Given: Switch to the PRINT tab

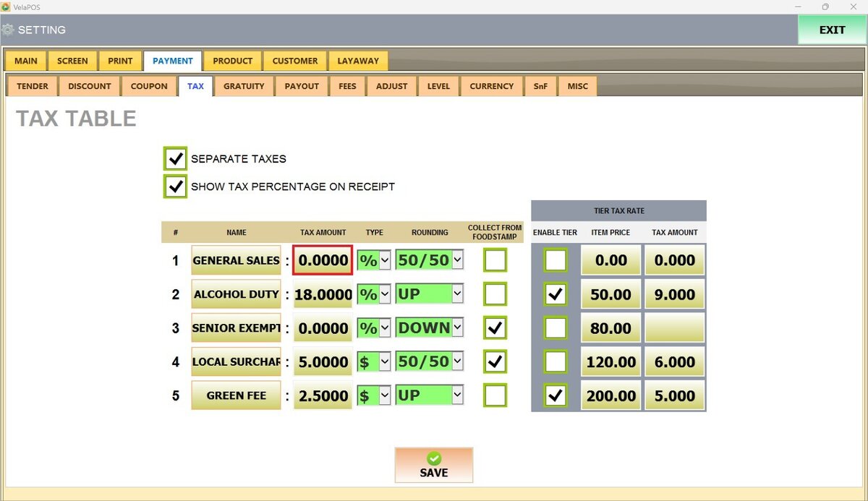Looking at the screenshot, I should point(121,61).
